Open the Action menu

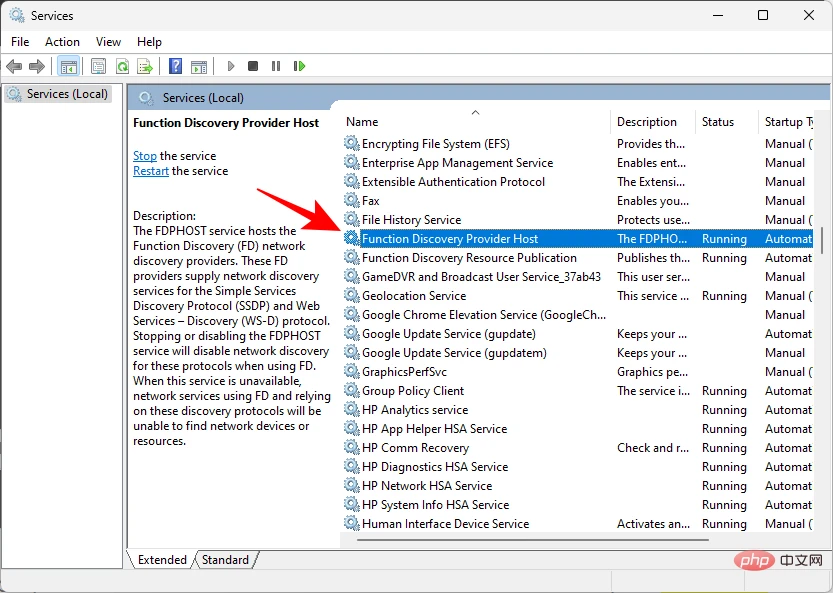62,41
